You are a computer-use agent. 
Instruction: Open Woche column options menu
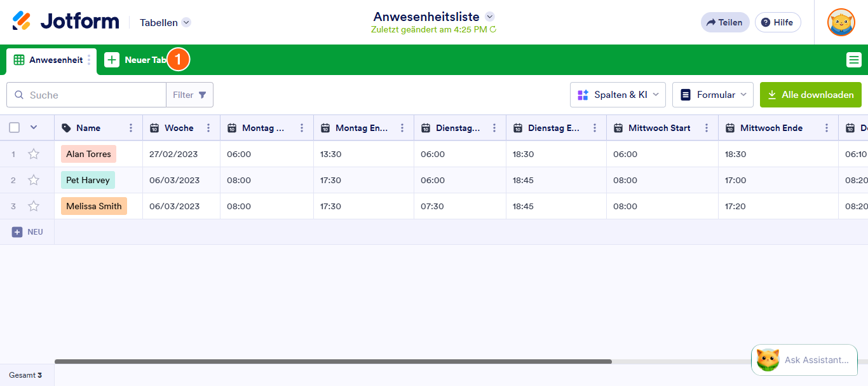click(208, 128)
